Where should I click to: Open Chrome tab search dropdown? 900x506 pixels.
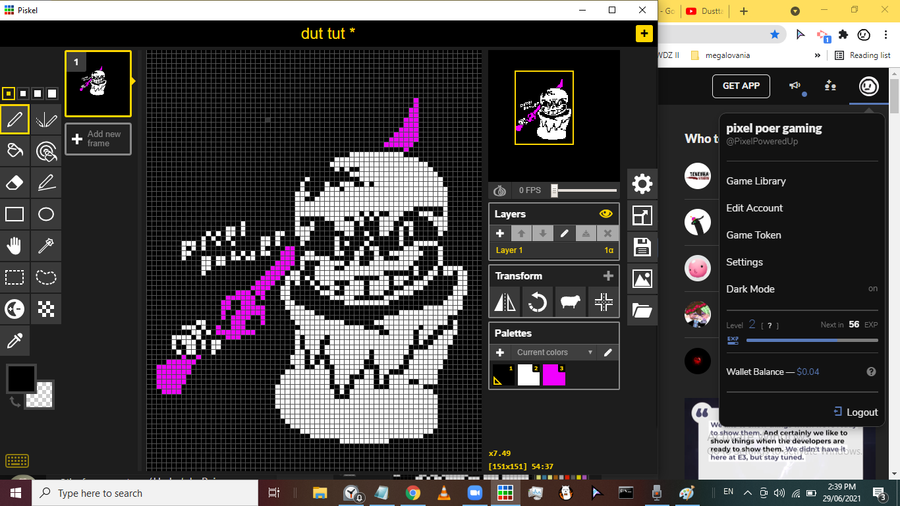[795, 11]
